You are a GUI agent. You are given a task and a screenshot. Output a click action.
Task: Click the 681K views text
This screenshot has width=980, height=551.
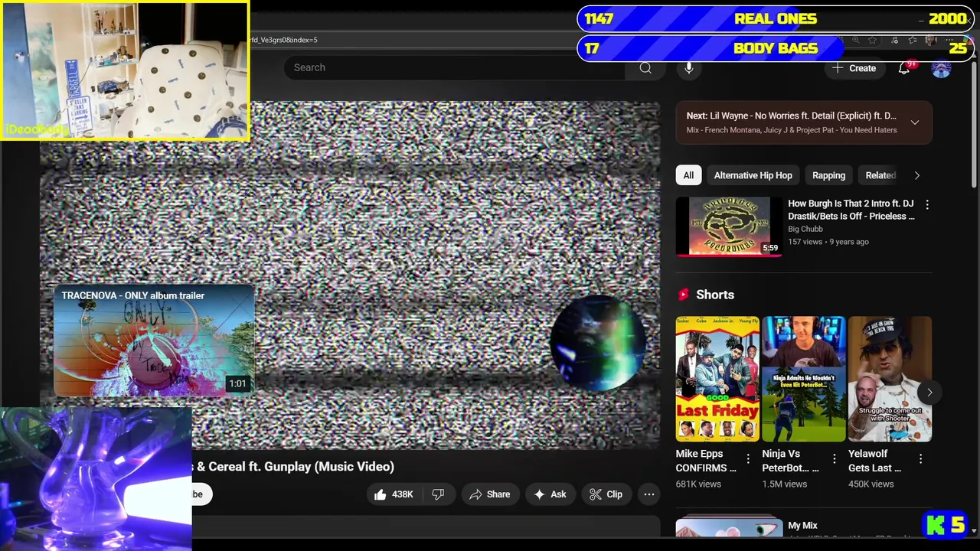point(698,484)
